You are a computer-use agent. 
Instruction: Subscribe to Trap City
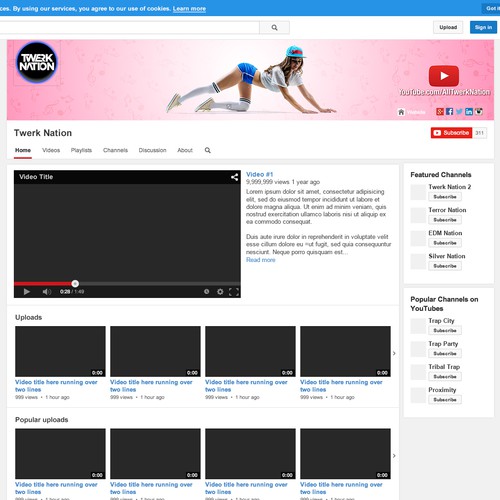coord(445,330)
